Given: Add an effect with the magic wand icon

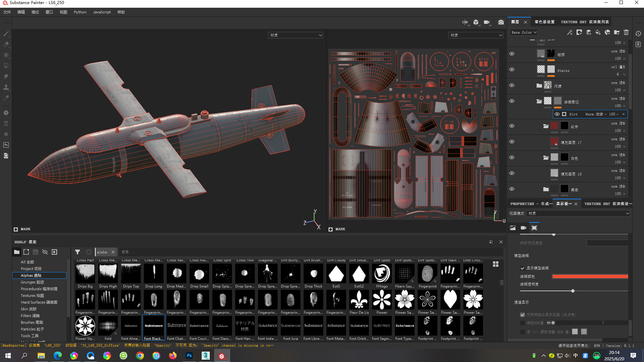Looking at the screenshot, I should coord(570,32).
